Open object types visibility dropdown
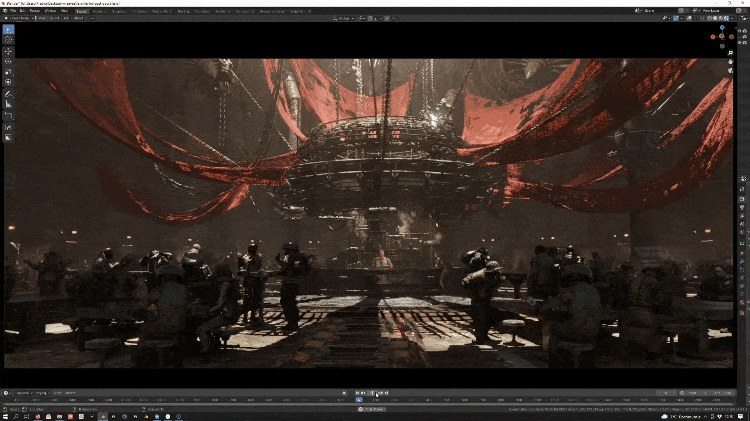The image size is (750, 421). coord(665,18)
